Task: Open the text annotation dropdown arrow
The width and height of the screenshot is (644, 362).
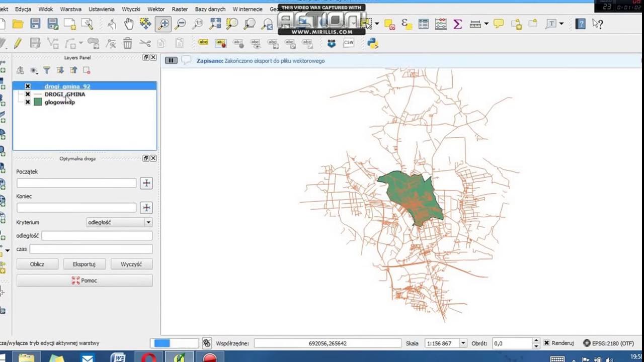Action: point(561,24)
